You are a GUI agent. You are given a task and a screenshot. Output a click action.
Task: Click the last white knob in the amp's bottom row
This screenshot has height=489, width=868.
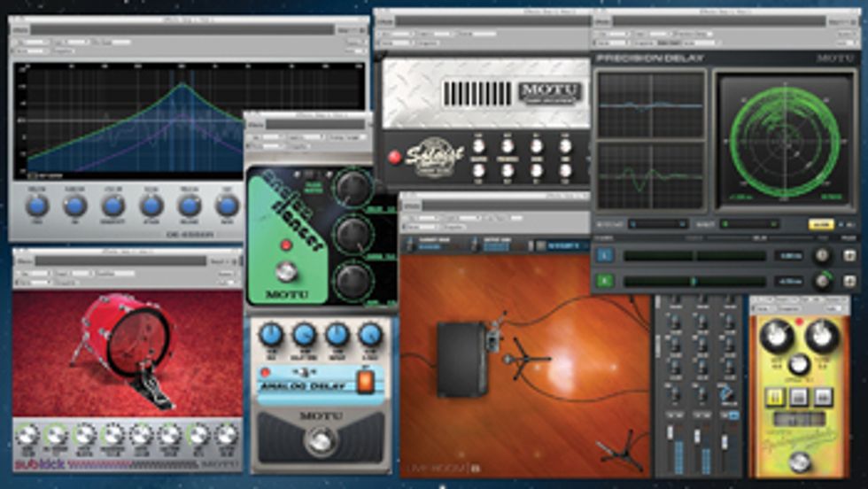pyautogui.click(x=565, y=171)
